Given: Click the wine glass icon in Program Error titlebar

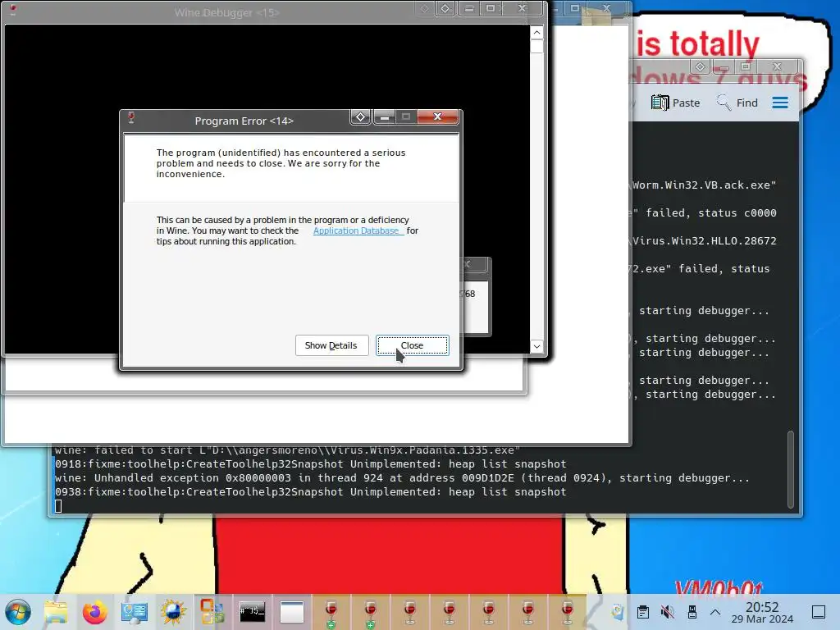Looking at the screenshot, I should click(130, 118).
